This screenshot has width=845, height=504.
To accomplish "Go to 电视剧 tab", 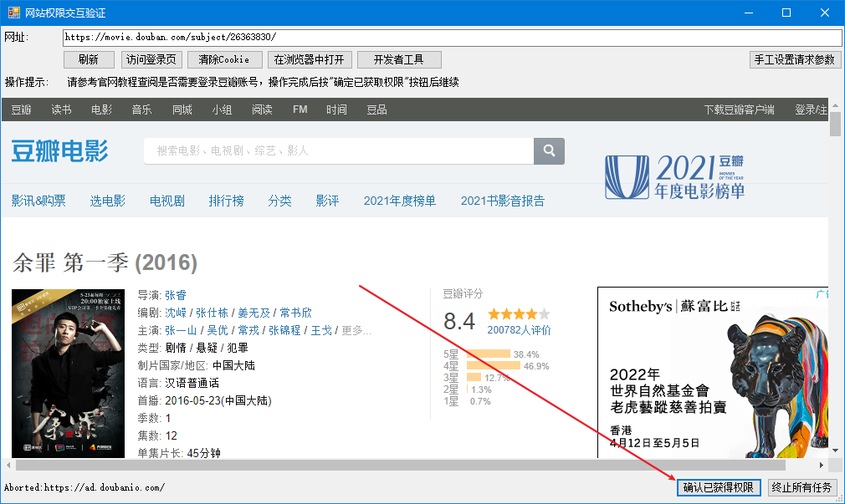I will pos(167,201).
